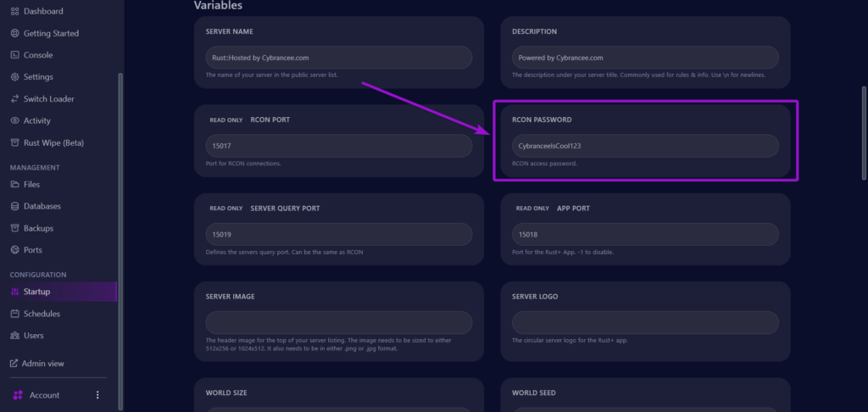The image size is (868, 412).
Task: Click the Files folder icon
Action: (15, 185)
